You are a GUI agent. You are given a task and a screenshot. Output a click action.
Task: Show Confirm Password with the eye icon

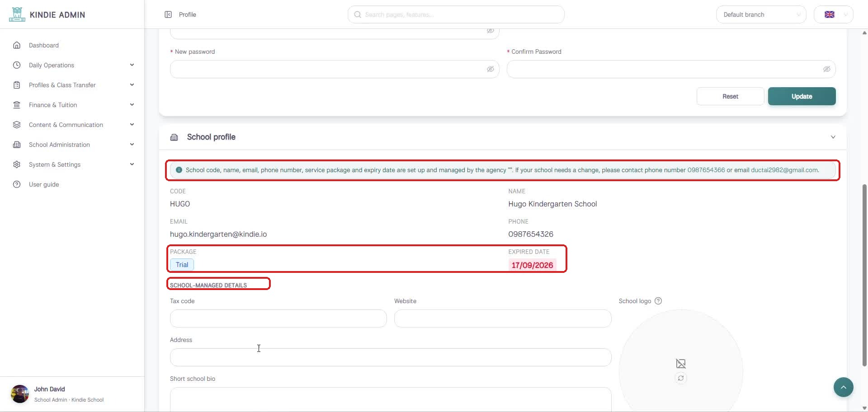coord(826,69)
